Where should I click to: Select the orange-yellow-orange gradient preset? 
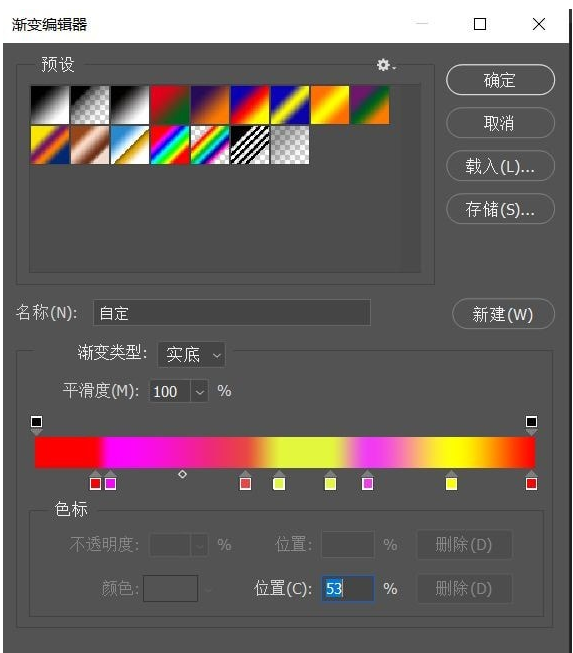[330, 105]
